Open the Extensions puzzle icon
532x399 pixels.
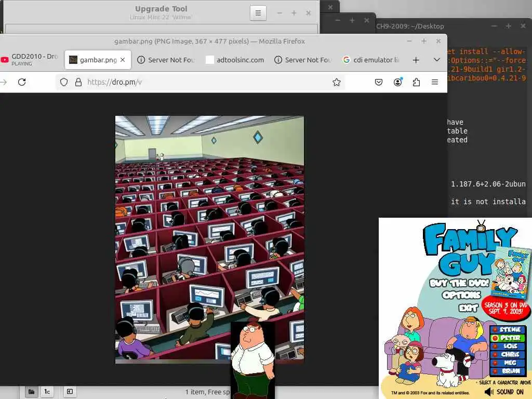coord(416,82)
